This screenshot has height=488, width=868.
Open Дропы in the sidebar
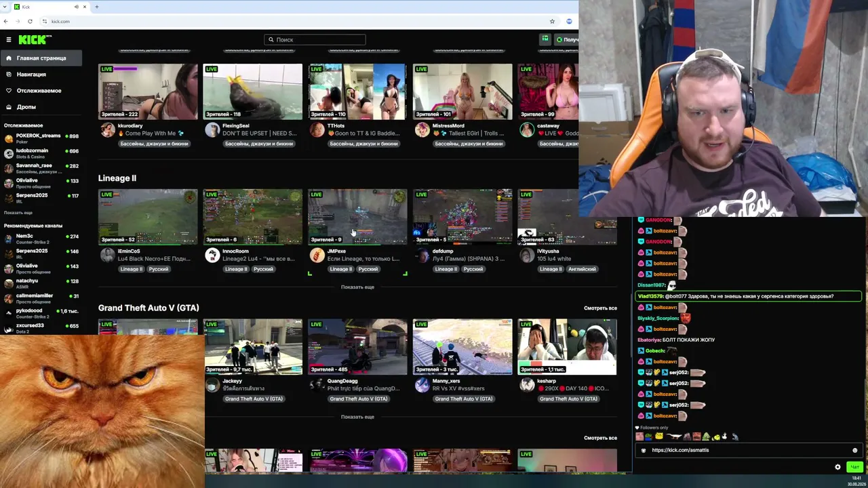coord(41,107)
